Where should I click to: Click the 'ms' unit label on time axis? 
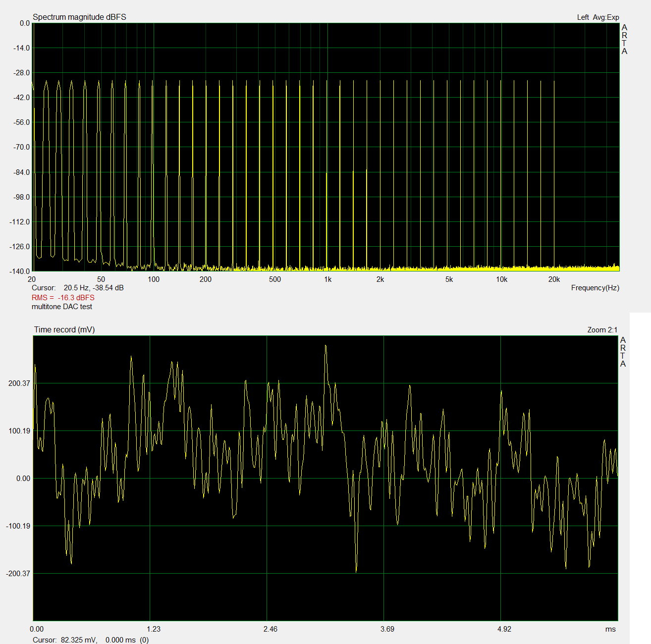[610, 629]
